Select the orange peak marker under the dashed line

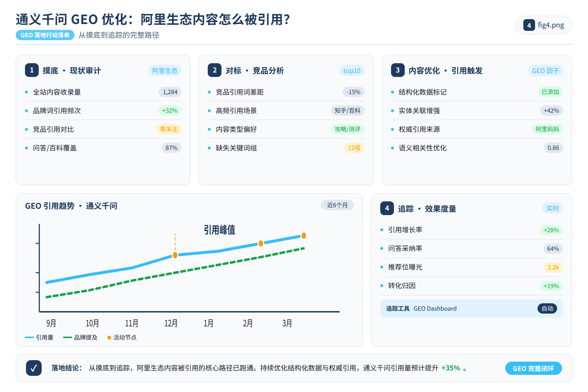175,255
